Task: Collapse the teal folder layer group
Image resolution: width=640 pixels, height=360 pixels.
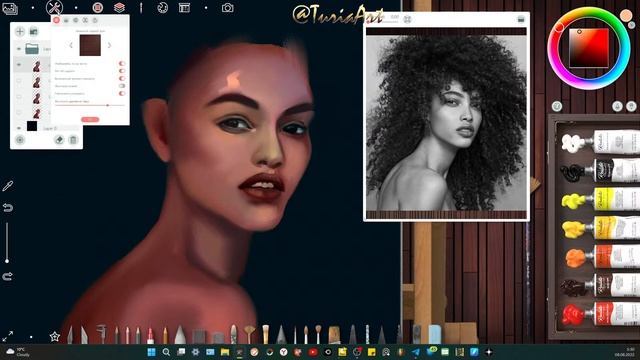Action: pyautogui.click(x=32, y=49)
